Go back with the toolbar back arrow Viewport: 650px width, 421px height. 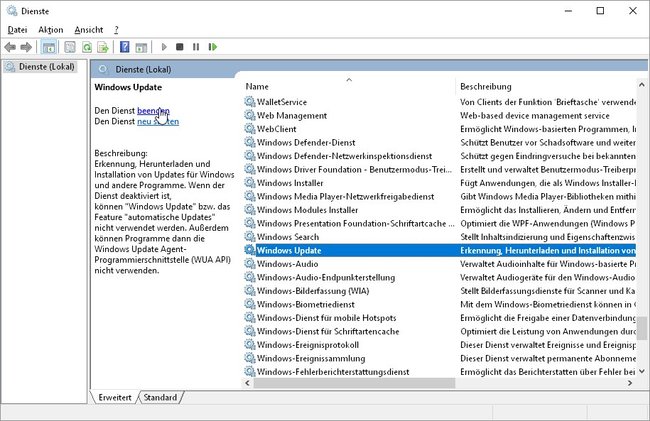10,47
